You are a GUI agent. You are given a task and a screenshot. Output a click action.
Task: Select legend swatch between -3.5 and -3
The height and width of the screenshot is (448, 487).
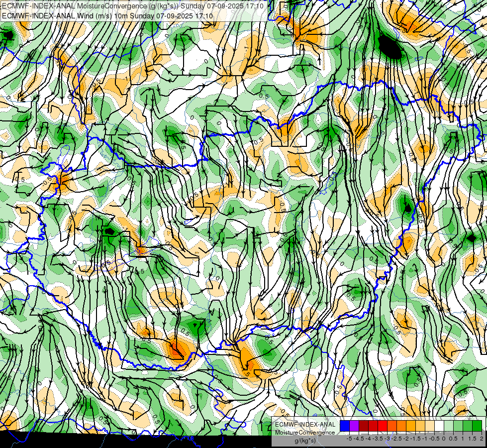[x=383, y=426]
